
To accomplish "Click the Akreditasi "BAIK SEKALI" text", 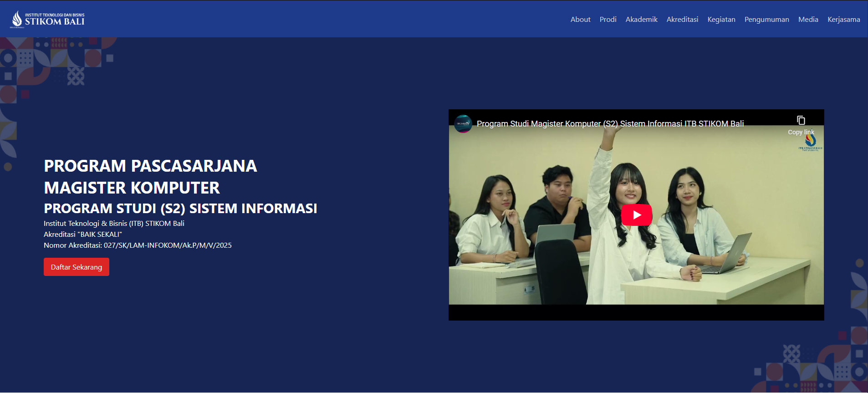I will pyautogui.click(x=83, y=234).
